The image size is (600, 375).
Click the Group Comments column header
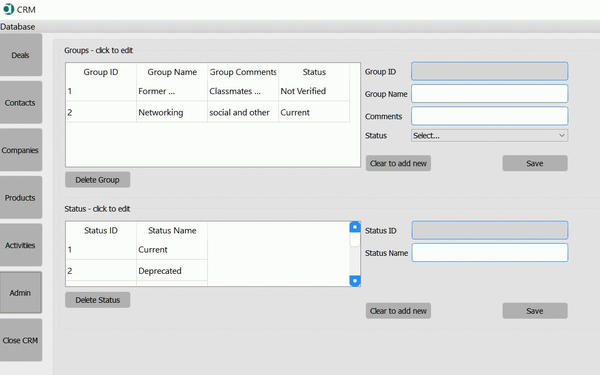click(243, 72)
